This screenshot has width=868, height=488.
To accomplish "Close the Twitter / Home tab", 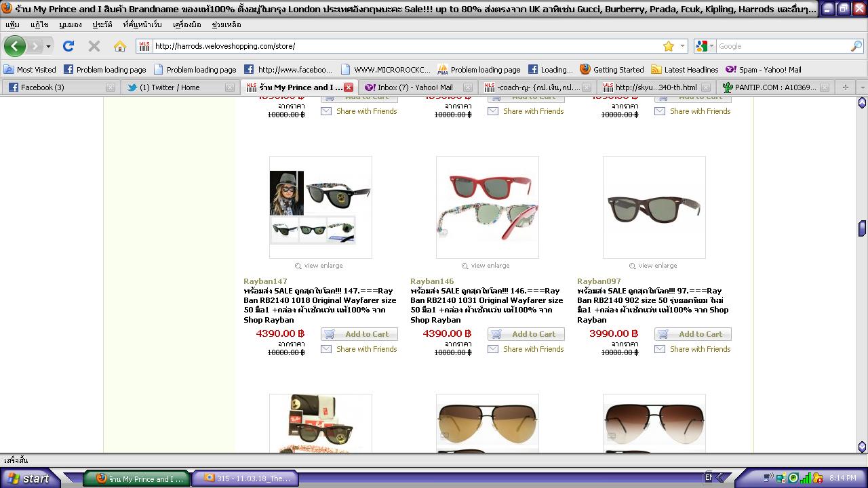I will [x=230, y=87].
